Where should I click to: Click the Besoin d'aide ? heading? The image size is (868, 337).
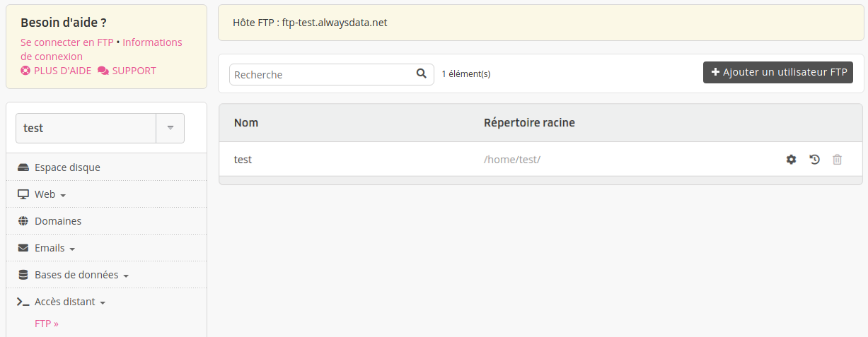pyautogui.click(x=63, y=23)
